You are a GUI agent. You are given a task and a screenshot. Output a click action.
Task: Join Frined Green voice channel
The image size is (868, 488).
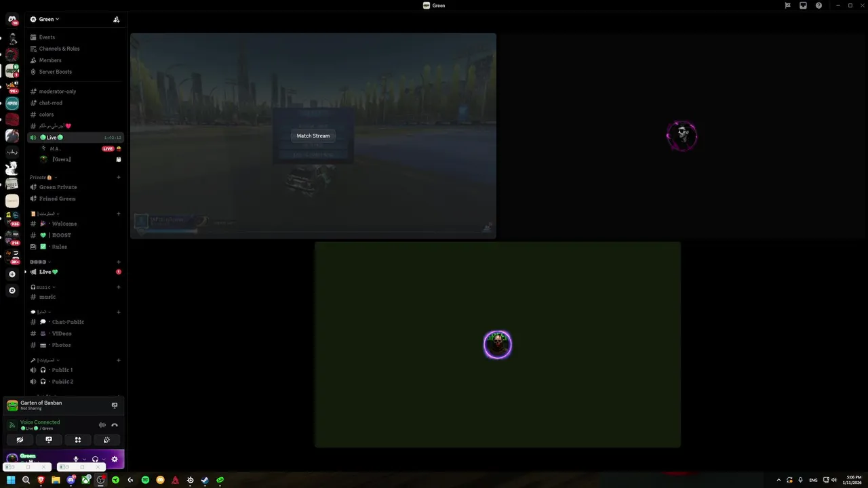click(75, 199)
